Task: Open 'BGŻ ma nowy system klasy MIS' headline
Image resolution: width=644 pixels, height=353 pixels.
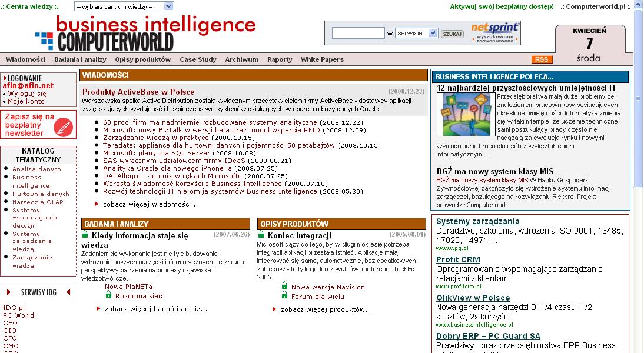Action: [x=495, y=172]
